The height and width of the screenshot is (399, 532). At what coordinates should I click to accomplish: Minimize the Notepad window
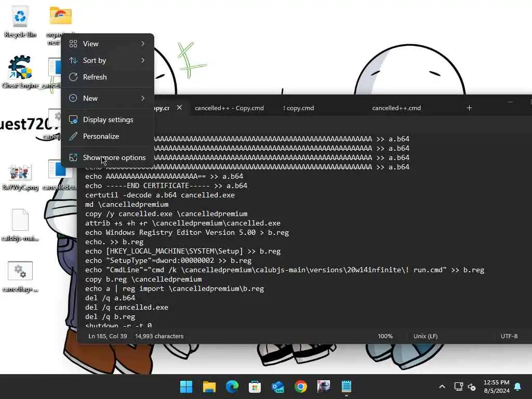tap(510, 102)
